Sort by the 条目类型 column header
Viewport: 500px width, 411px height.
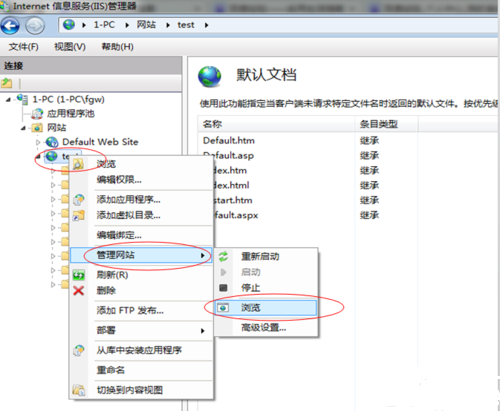pos(387,124)
